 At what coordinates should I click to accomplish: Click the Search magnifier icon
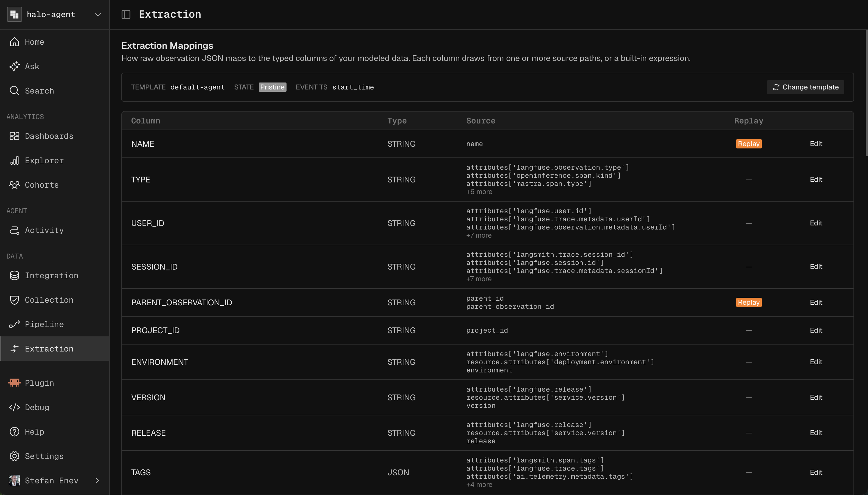(14, 91)
